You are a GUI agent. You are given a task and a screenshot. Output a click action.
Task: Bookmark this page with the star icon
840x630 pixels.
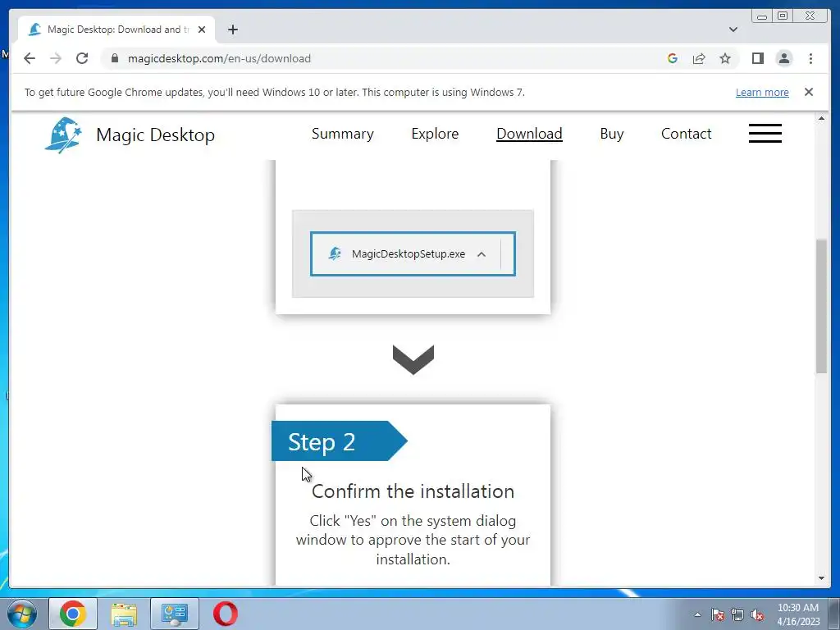tap(725, 58)
